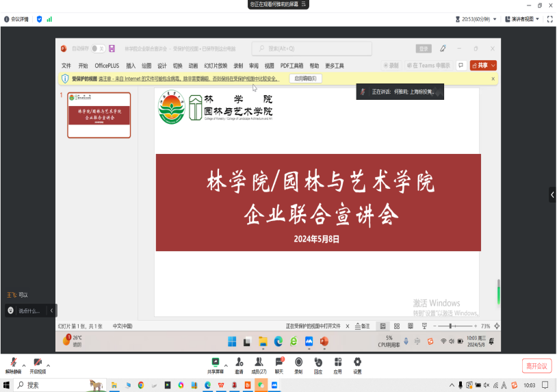Open meeting settings gear

[357, 363]
